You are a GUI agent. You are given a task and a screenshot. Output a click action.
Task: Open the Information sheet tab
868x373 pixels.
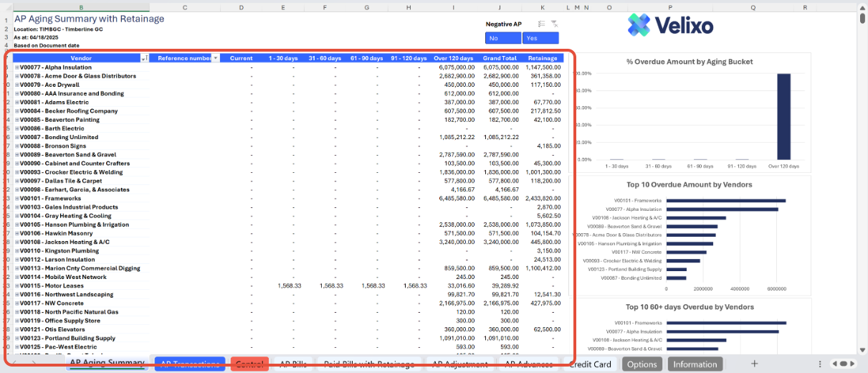(x=695, y=364)
